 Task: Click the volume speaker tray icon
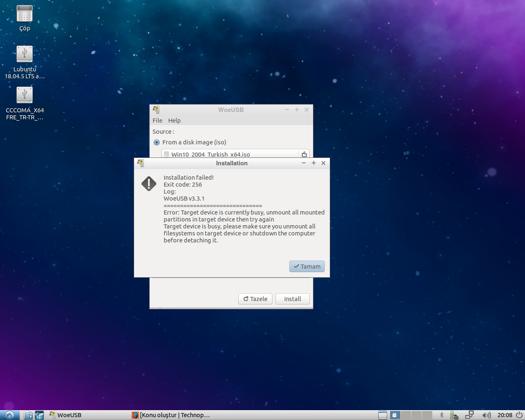(486, 415)
